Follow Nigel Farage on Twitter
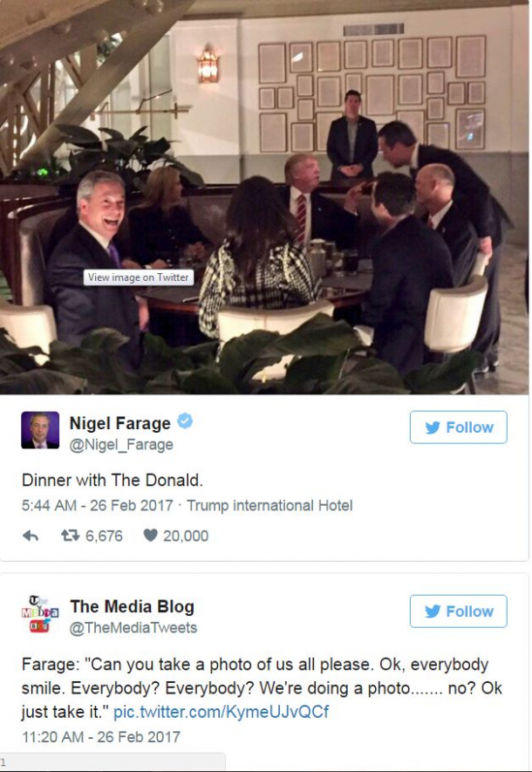The image size is (532, 772). click(x=458, y=427)
